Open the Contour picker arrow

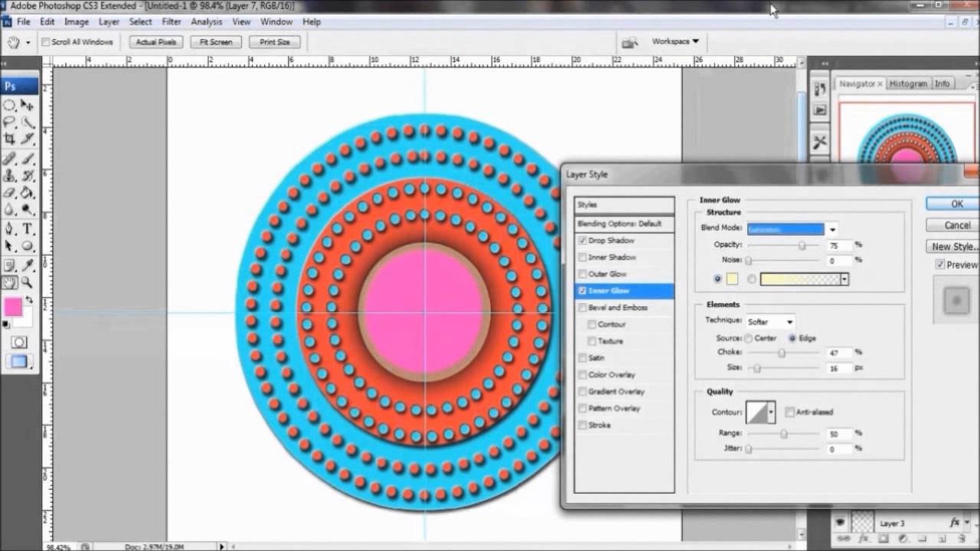point(771,412)
